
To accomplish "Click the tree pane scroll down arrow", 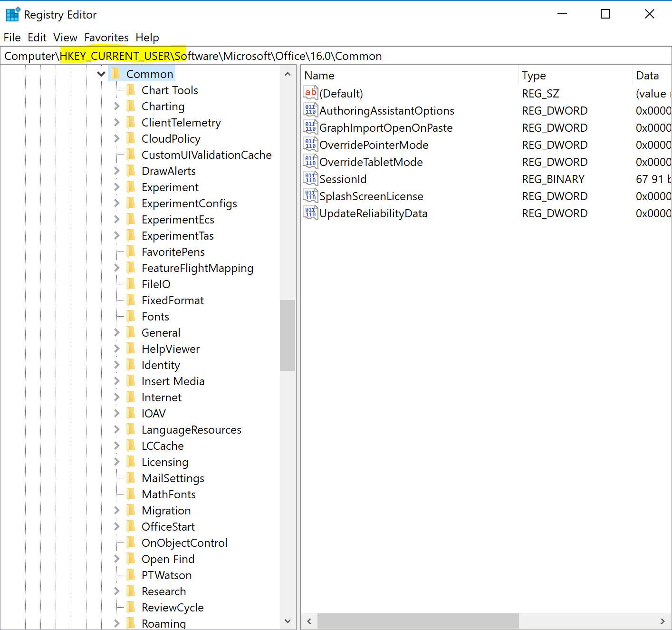I will pyautogui.click(x=288, y=621).
